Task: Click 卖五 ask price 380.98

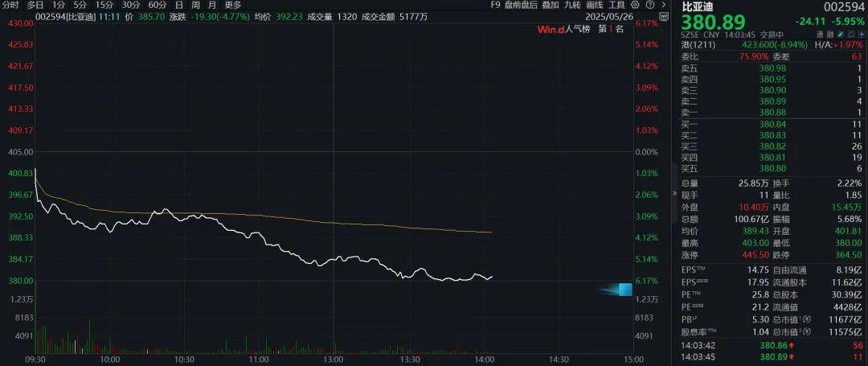Action: coord(772,68)
